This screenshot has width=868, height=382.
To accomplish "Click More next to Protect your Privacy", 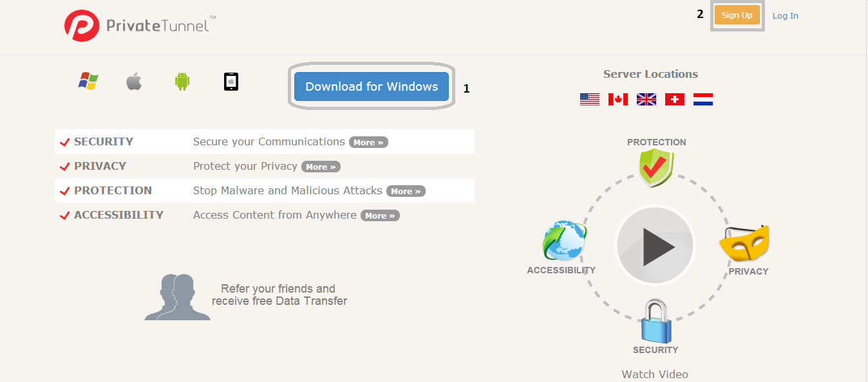I will 321,167.
